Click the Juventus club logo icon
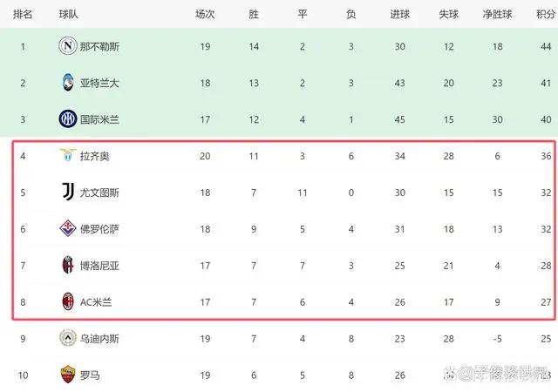558x392 pixels. point(67,193)
